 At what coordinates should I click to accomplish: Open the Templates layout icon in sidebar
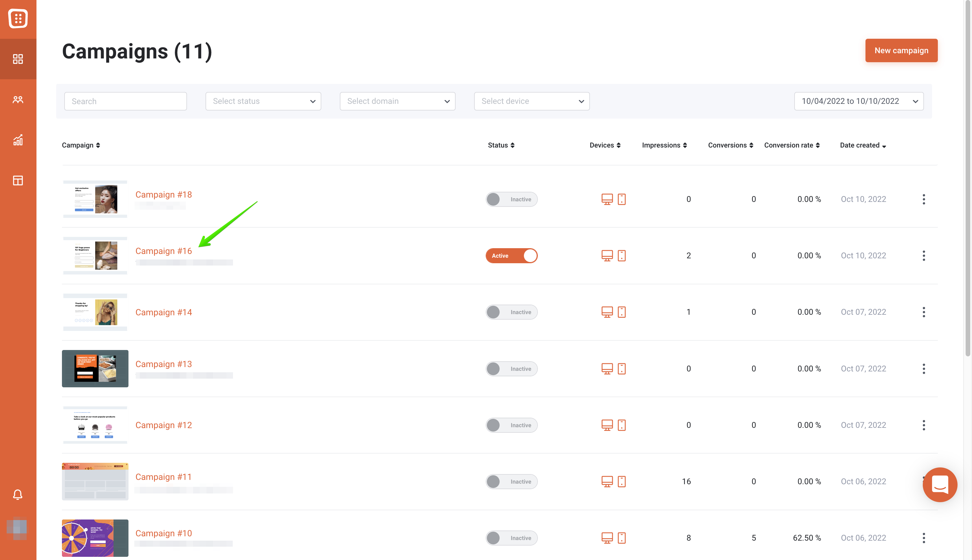(18, 180)
